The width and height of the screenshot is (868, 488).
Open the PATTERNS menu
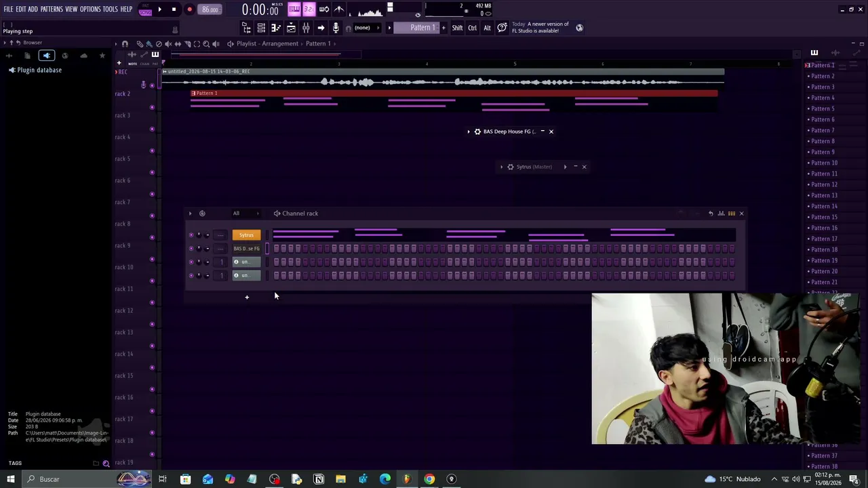click(x=52, y=9)
